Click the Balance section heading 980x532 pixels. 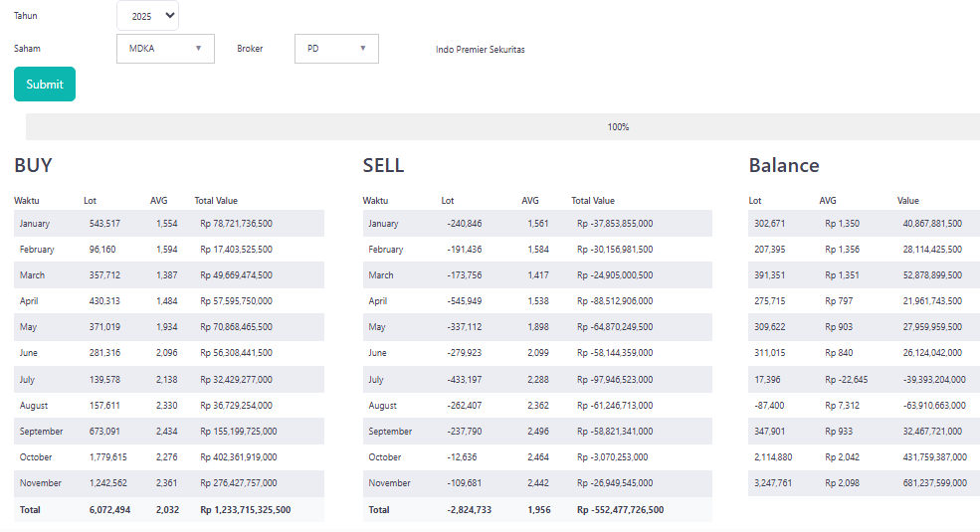(784, 166)
